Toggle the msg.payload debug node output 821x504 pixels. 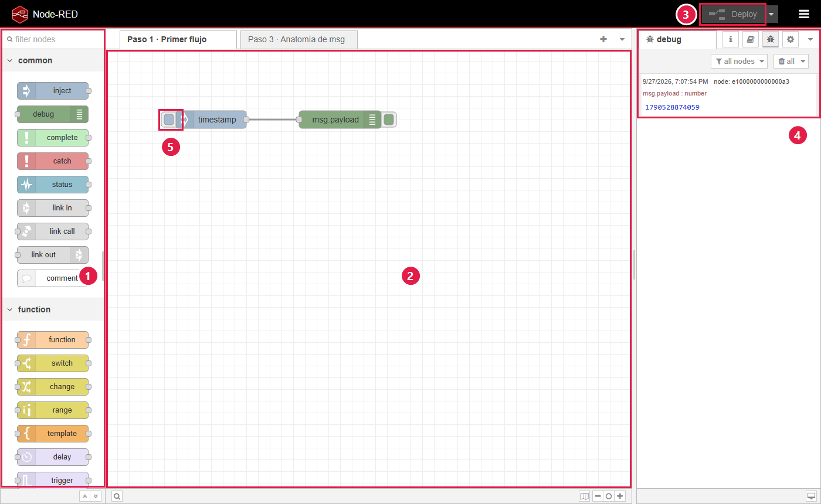tap(388, 120)
